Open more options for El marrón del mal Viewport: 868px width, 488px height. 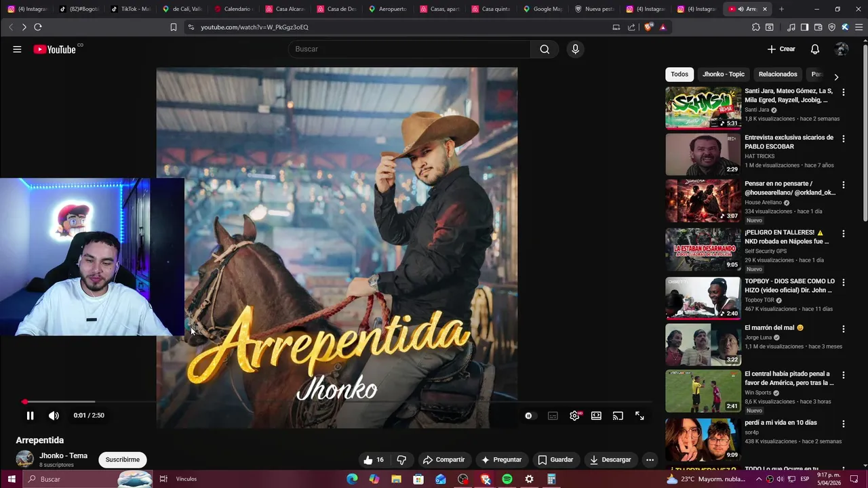(x=844, y=329)
